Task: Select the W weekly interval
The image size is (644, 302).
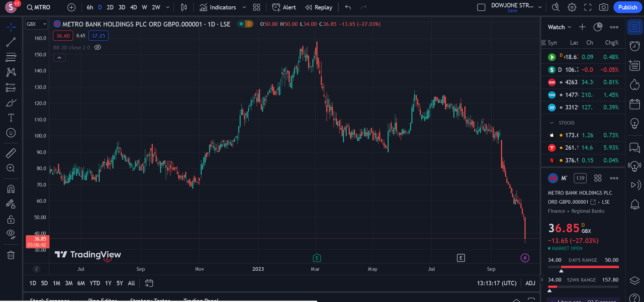Action: [144, 7]
